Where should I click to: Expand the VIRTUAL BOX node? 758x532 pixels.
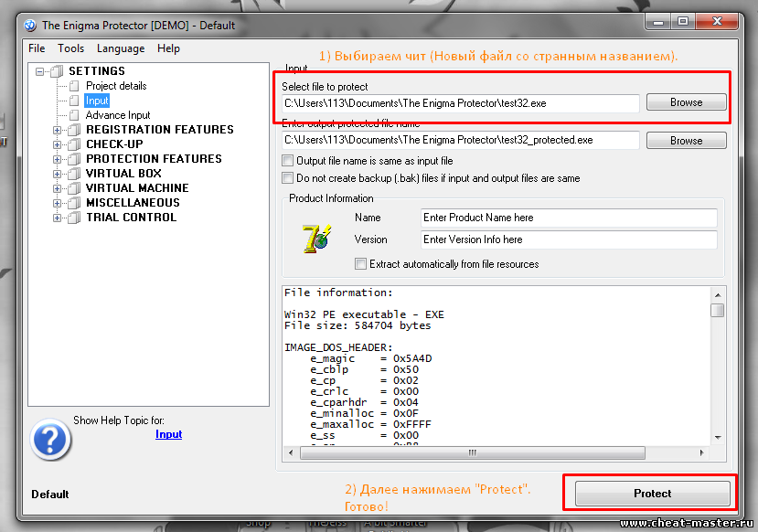coord(57,174)
